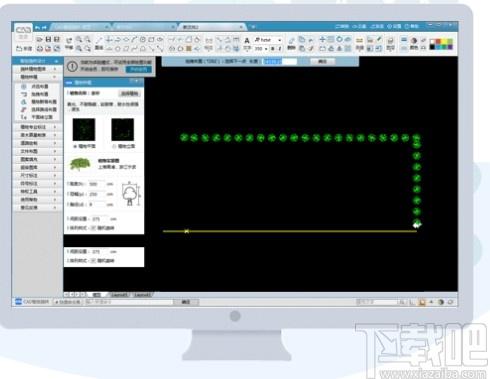
Task: Expand the 尺寸标注 section in left sidebar
Action: pos(37,175)
